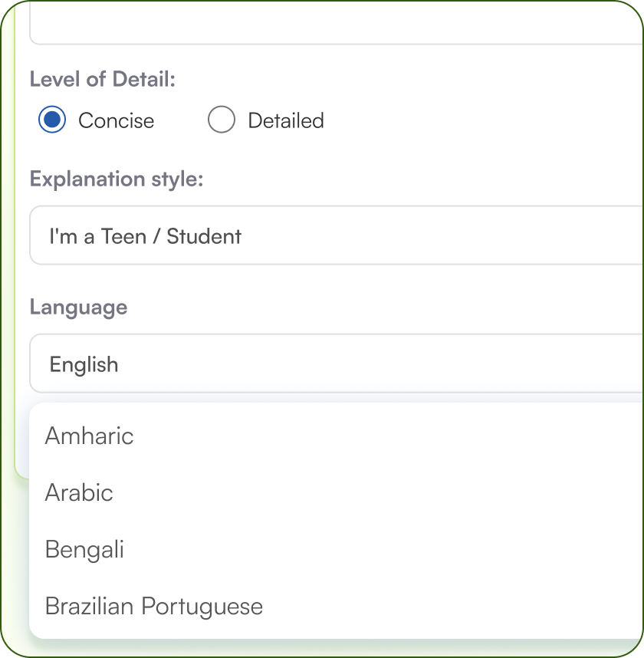The image size is (644, 658).
Task: Click the empty circle beside Detailed
Action: tap(222, 120)
